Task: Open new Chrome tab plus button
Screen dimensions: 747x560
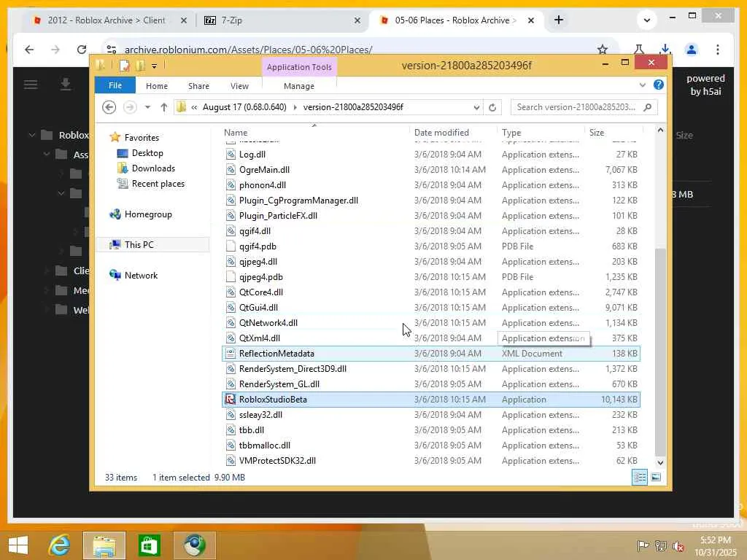Action: click(559, 20)
